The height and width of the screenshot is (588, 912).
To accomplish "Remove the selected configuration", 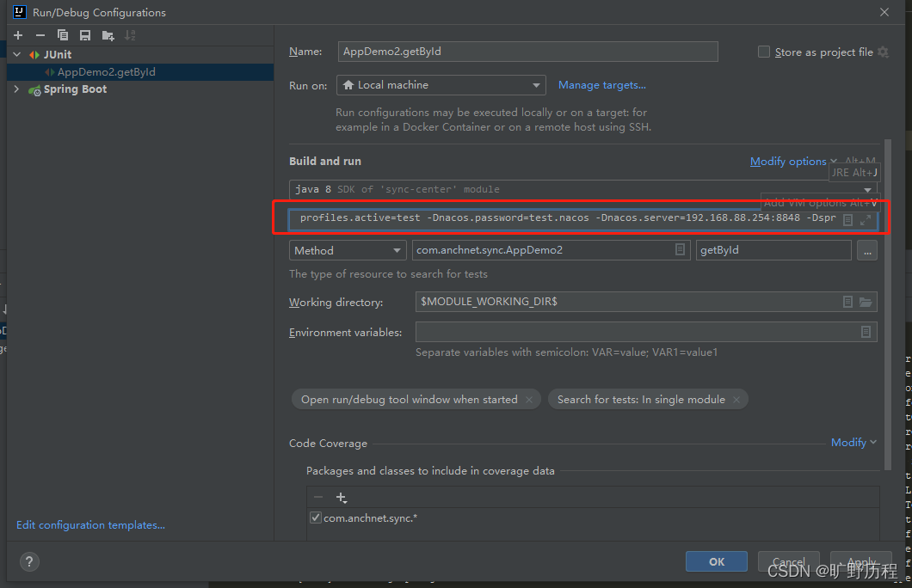I will (40, 34).
